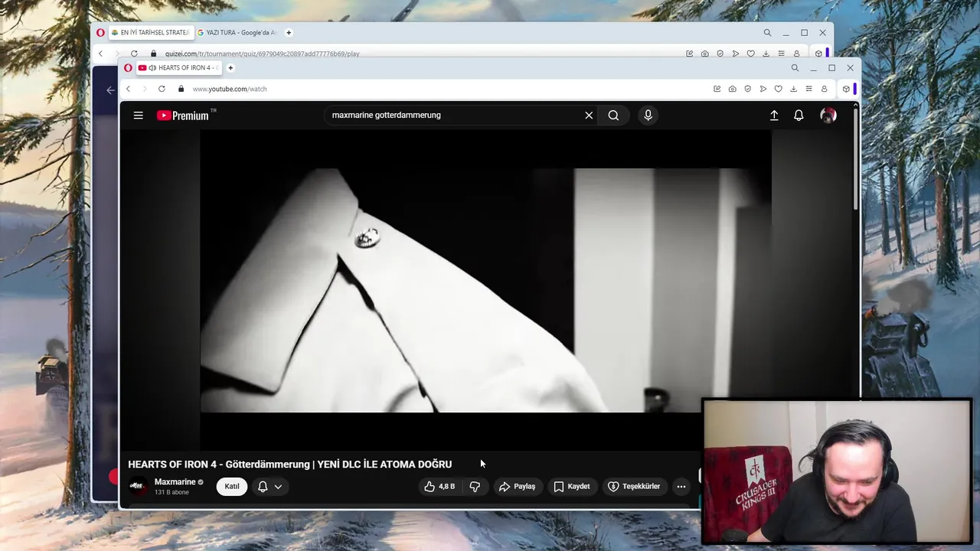Open profile icon in YouTube window toolbar
Viewport: 980px width, 551px height.
[824, 89]
